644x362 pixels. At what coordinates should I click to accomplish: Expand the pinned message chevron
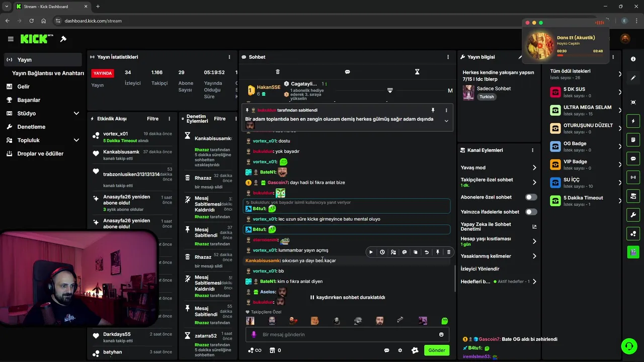coord(446,121)
